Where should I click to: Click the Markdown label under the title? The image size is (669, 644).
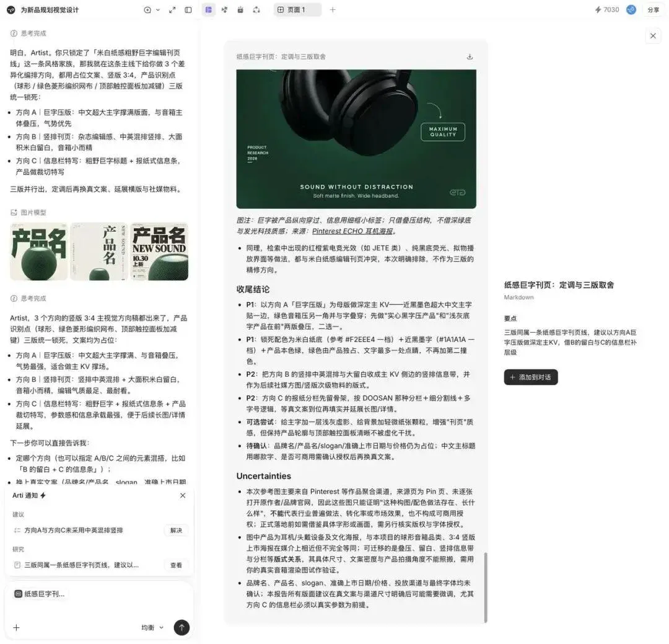(x=519, y=298)
